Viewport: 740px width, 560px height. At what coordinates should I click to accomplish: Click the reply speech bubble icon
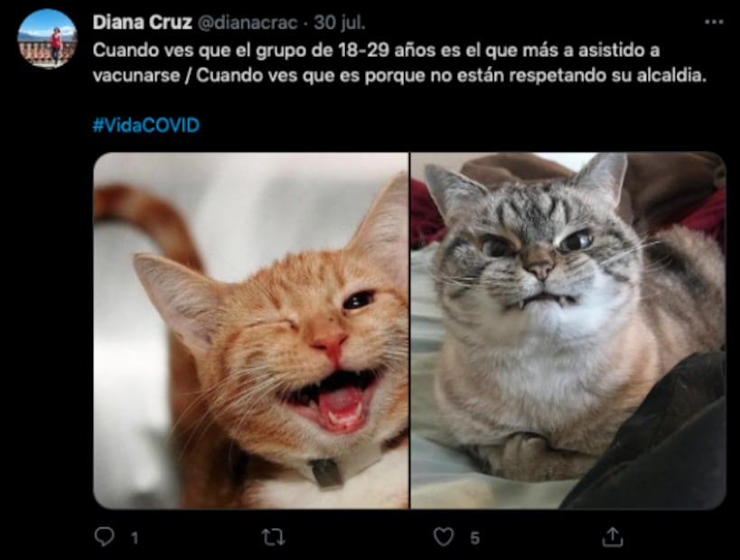click(104, 537)
